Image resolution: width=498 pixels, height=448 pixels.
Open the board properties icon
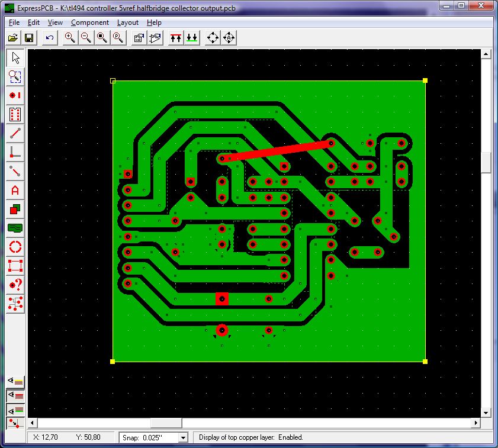(155, 38)
